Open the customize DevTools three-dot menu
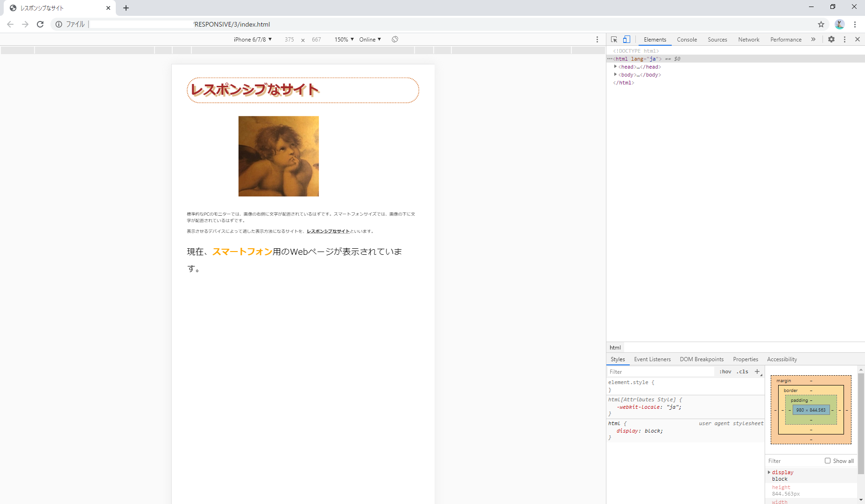The height and width of the screenshot is (504, 865). pos(845,39)
